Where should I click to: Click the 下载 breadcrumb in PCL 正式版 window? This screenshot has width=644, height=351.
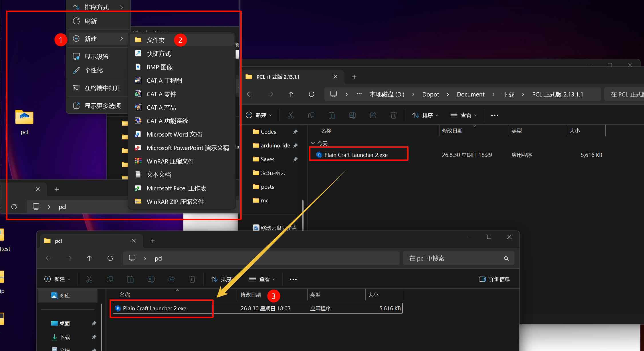pyautogui.click(x=508, y=94)
